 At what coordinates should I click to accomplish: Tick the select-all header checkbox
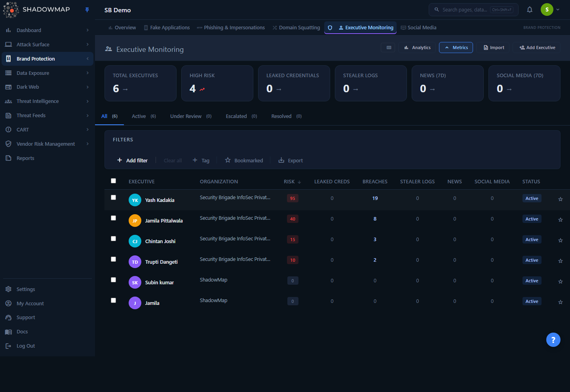114,181
